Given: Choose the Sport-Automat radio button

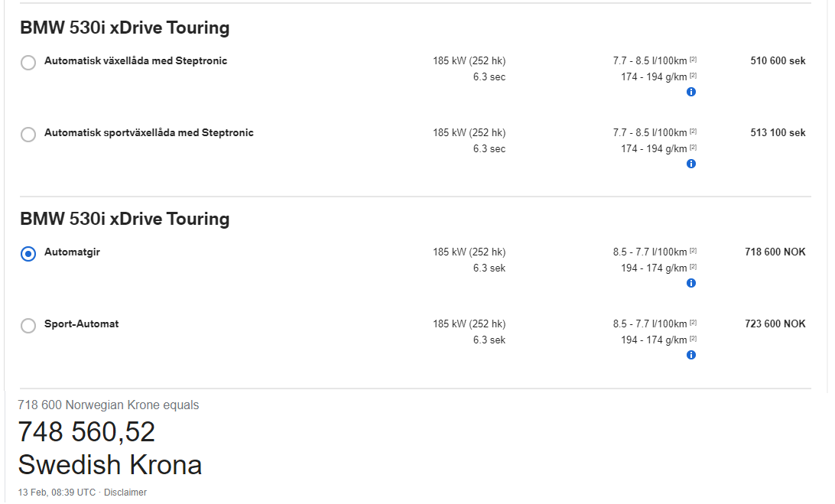Looking at the screenshot, I should (x=28, y=326).
